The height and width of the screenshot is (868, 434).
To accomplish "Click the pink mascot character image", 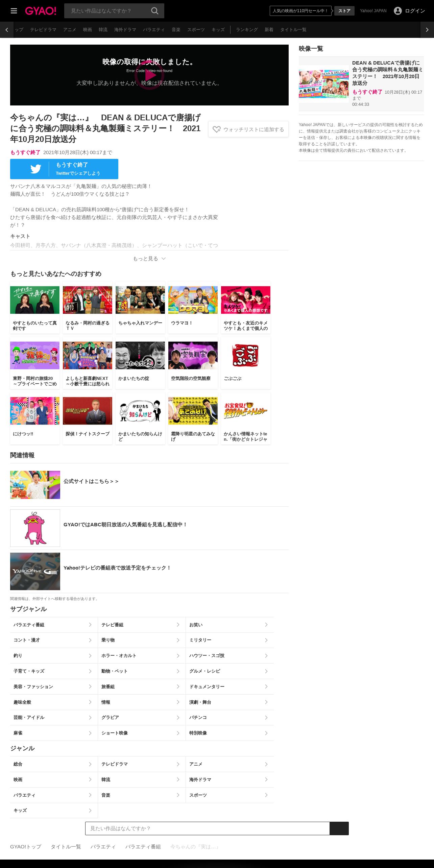I will click(x=35, y=528).
